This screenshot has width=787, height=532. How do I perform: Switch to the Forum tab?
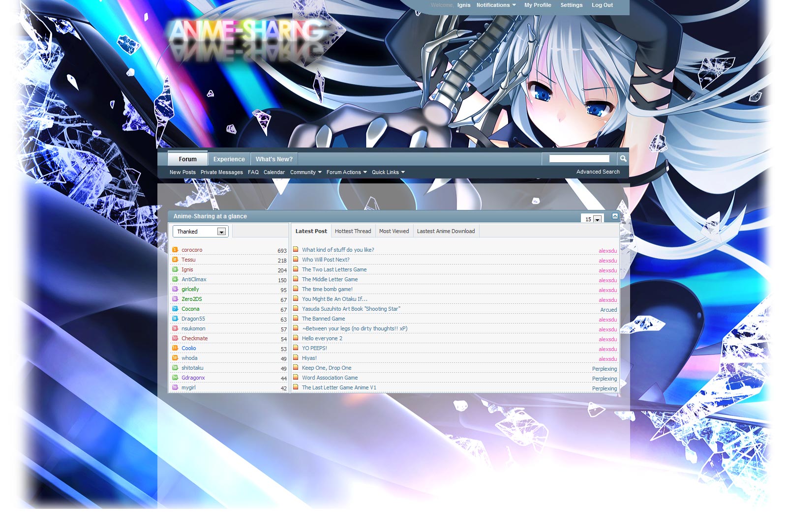coord(187,159)
